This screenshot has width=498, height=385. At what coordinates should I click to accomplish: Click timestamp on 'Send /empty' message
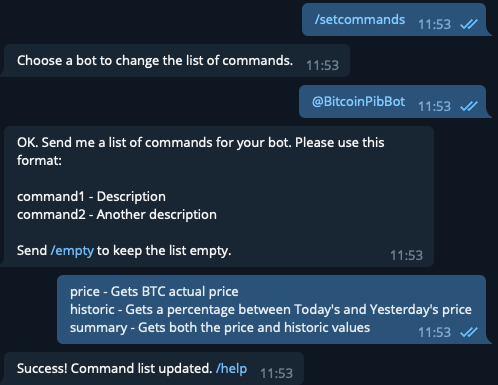tap(406, 255)
